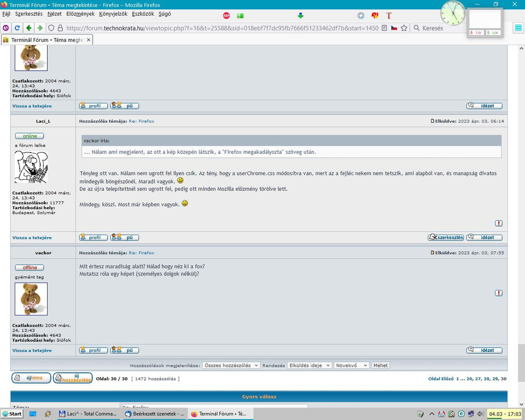
Task: Click the pencil quick-launch icon in the taskbar
Action: point(48,414)
